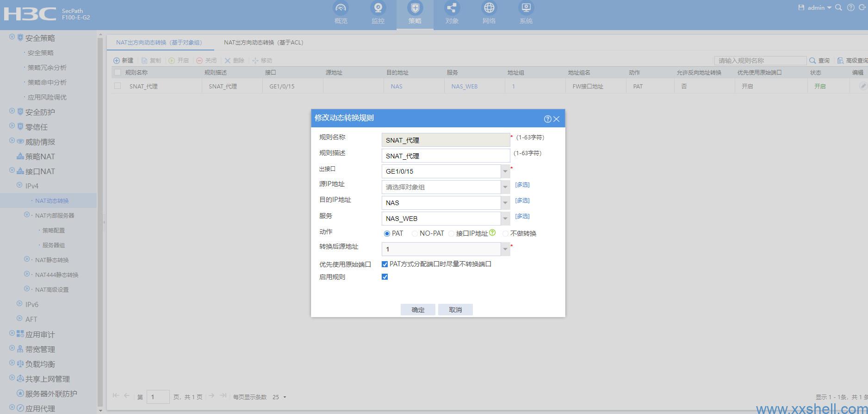Open the 监控 monitoring icon
The image size is (868, 414).
[378, 8]
